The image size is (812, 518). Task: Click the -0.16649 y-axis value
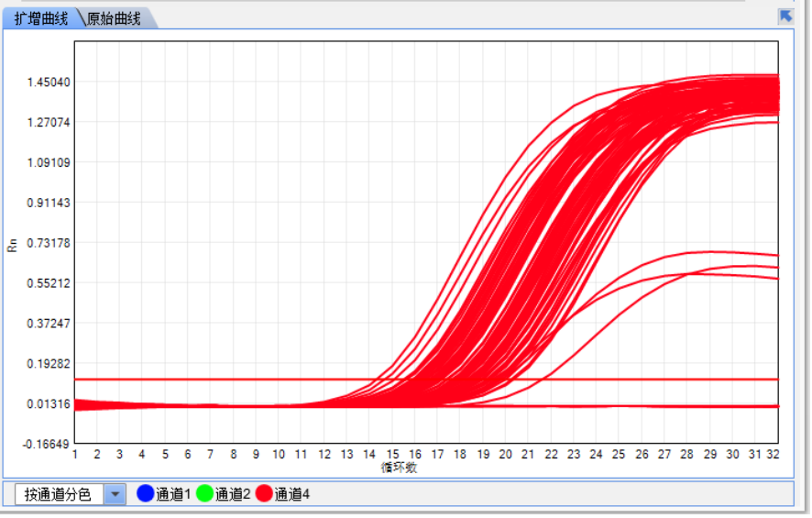tap(46, 445)
